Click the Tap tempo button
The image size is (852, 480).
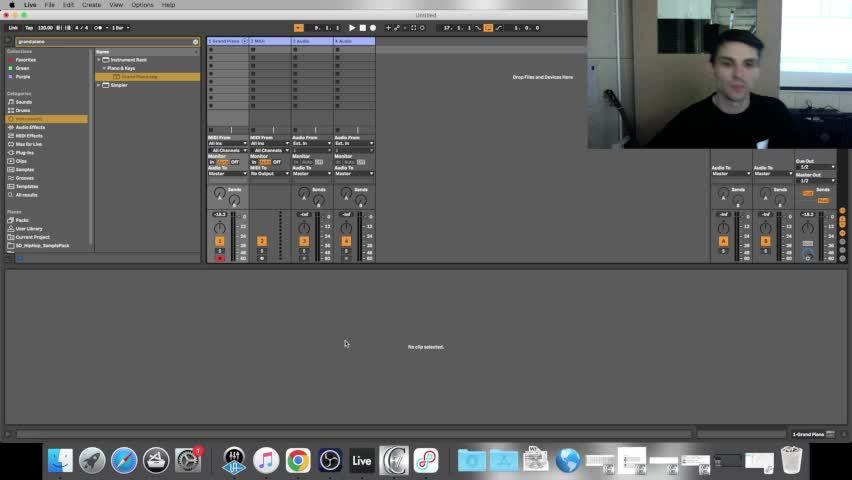[x=29, y=28]
